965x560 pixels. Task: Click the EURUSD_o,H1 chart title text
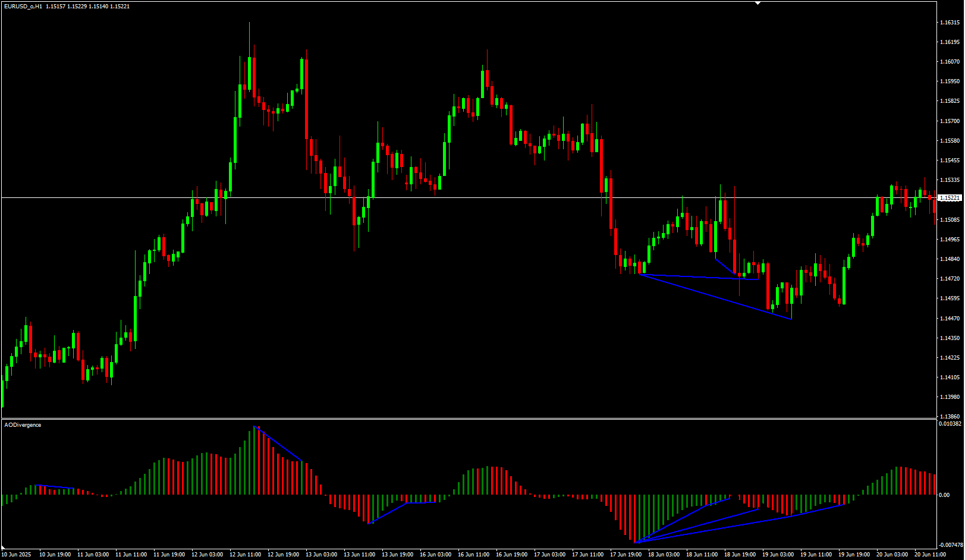(x=23, y=7)
